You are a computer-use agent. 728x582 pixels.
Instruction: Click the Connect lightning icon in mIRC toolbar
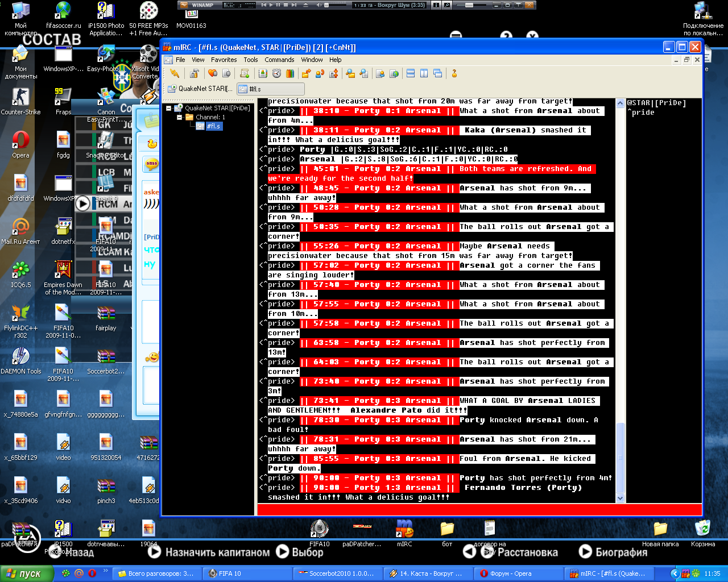[175, 73]
